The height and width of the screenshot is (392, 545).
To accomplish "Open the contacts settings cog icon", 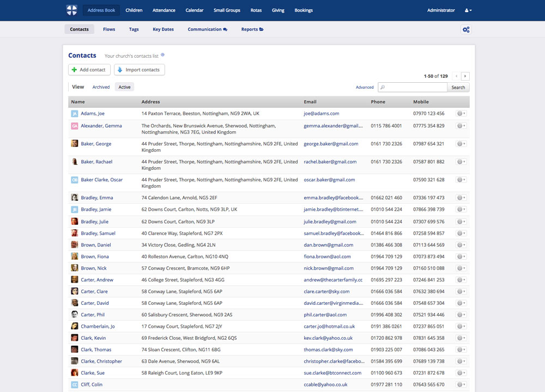I will click(466, 29).
